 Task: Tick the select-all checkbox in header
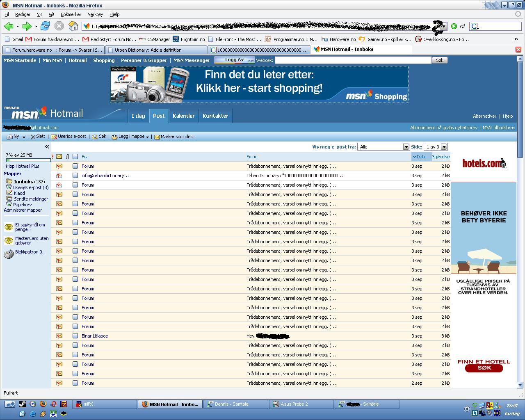(x=75, y=157)
